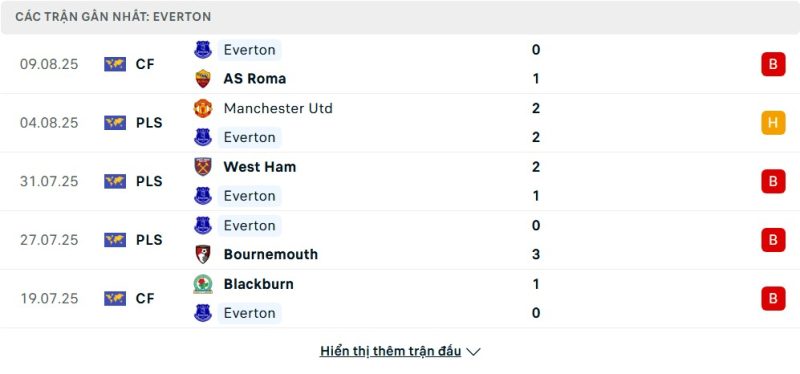Click red B badge for AS Roma match
The width and height of the screenshot is (800, 374).
tap(773, 64)
